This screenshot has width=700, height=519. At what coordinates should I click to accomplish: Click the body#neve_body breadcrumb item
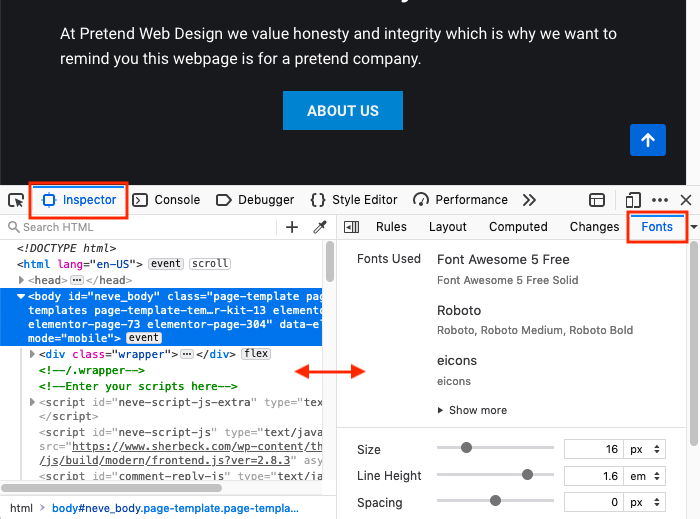tap(175, 508)
